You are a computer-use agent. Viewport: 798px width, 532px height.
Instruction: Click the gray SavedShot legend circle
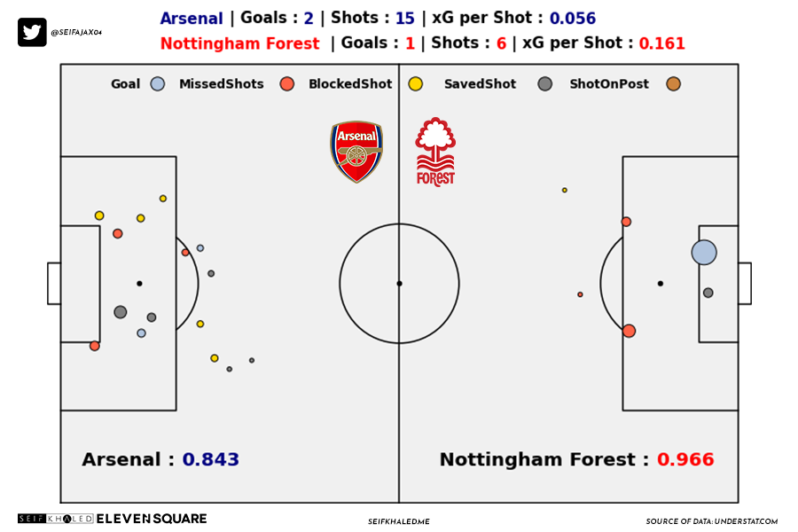click(544, 84)
